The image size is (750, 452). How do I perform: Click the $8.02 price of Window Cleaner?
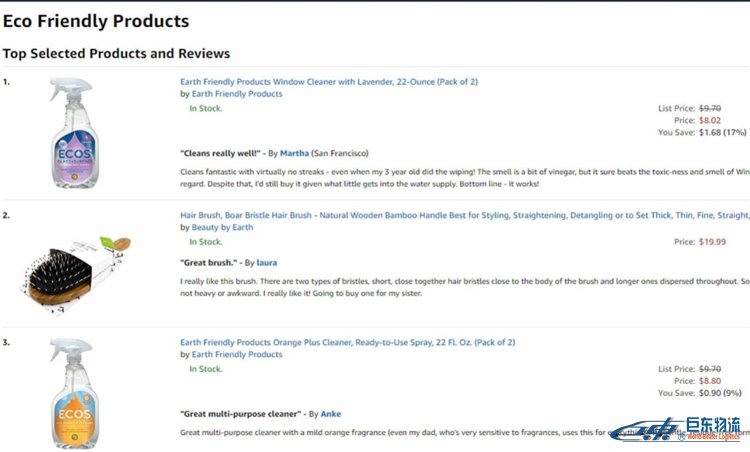[x=710, y=121]
